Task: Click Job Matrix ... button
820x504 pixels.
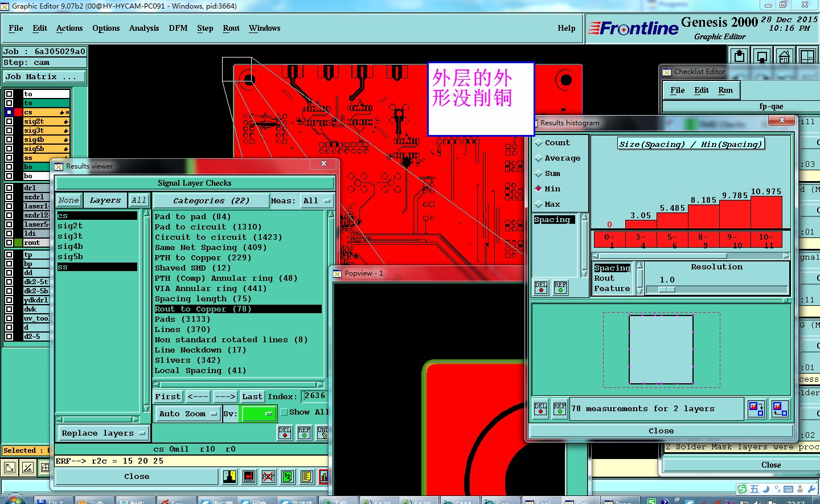Action: click(x=44, y=76)
